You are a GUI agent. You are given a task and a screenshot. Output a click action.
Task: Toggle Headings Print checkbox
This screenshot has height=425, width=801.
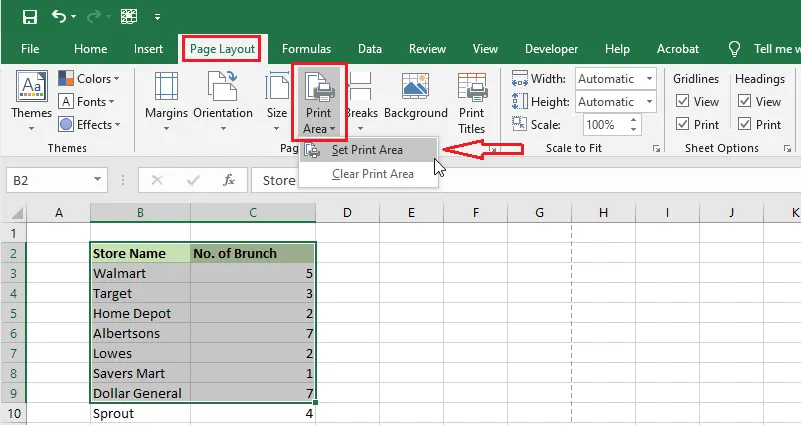pos(744,124)
